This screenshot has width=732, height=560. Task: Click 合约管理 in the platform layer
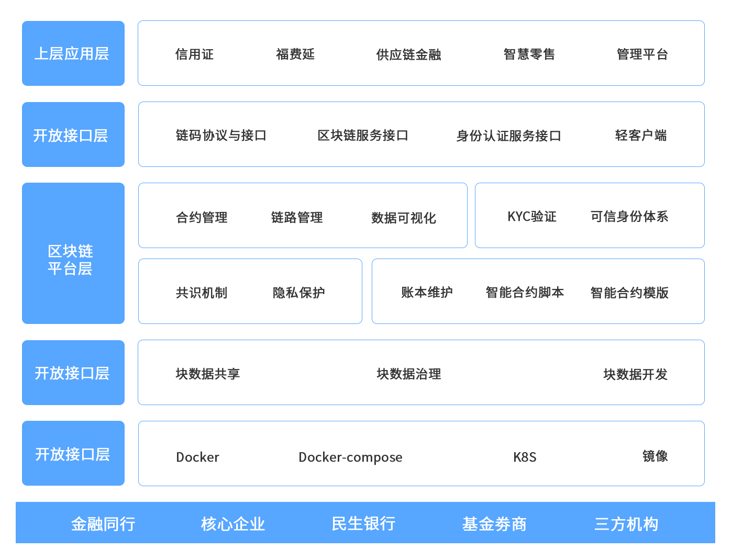click(x=202, y=217)
